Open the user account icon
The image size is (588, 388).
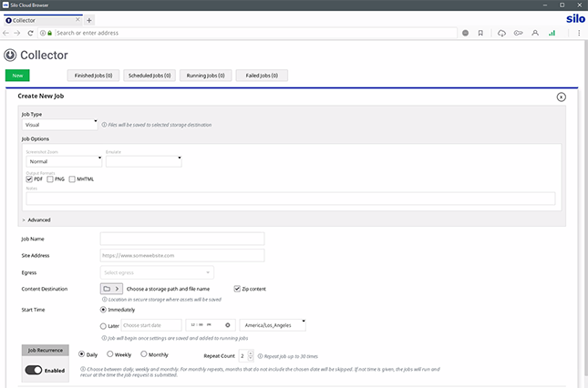pos(535,33)
